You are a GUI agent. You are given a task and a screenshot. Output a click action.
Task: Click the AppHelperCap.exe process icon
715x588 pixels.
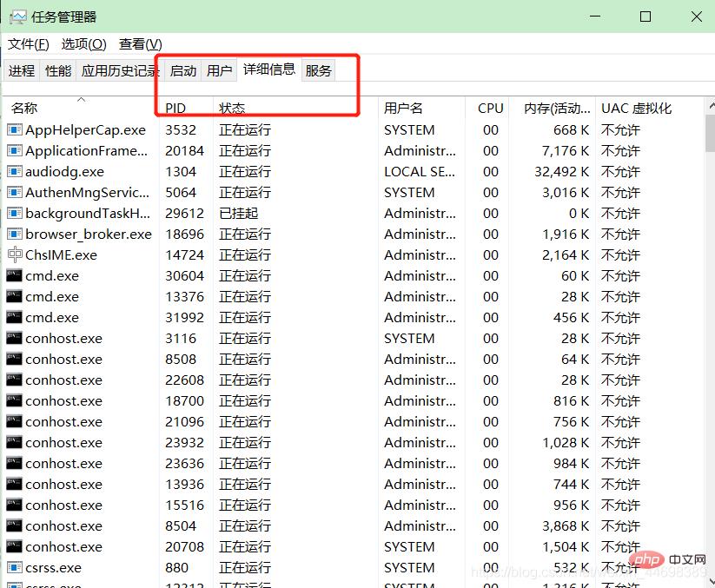(15, 130)
